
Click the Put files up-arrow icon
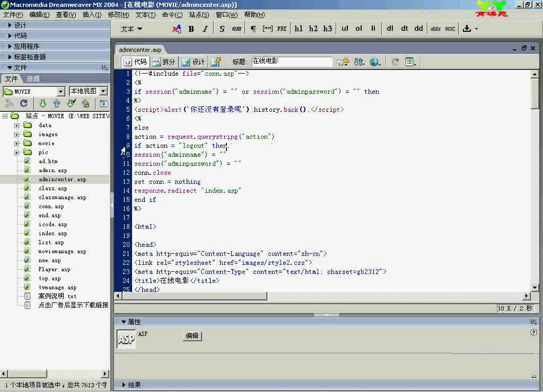[x=57, y=103]
